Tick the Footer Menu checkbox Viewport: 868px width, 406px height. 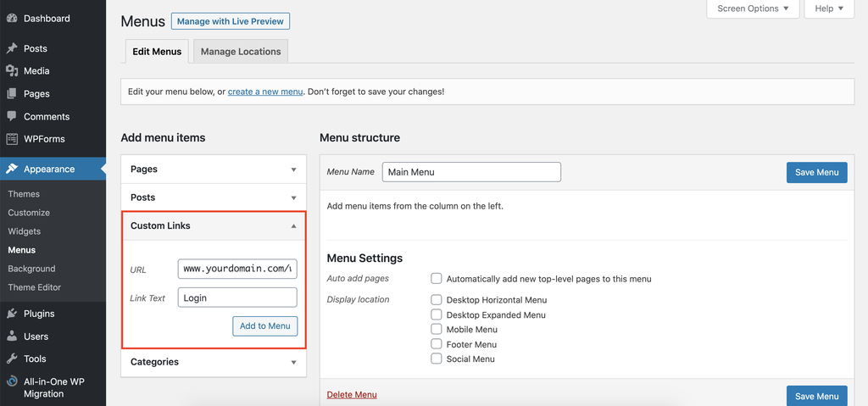[x=437, y=344]
